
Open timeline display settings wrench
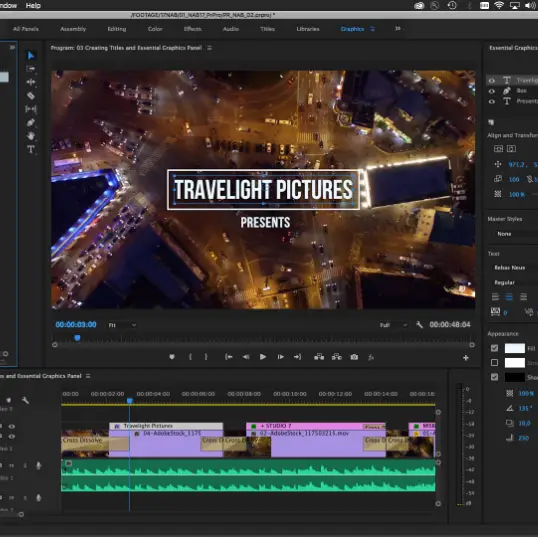pyautogui.click(x=25, y=400)
